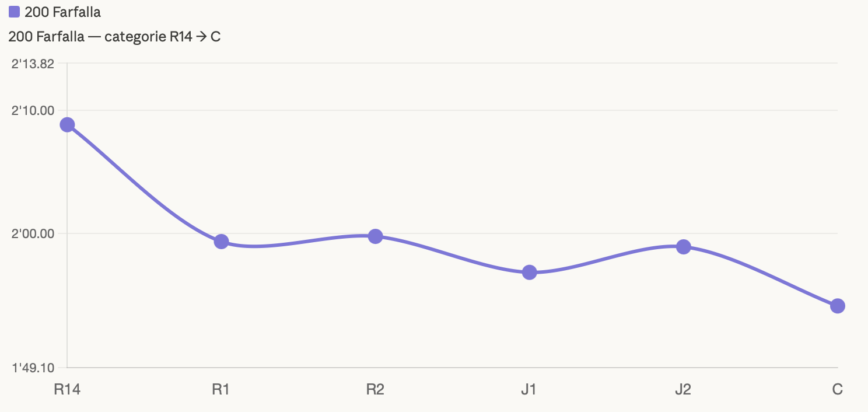Select the 1'49.10 y-axis label
The image size is (868, 412).
33,368
